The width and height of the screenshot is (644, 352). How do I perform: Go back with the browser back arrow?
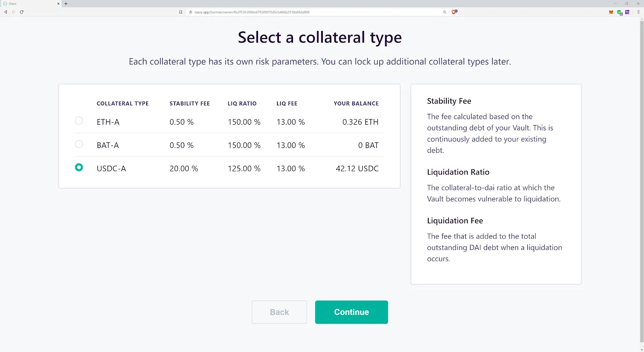click(6, 12)
